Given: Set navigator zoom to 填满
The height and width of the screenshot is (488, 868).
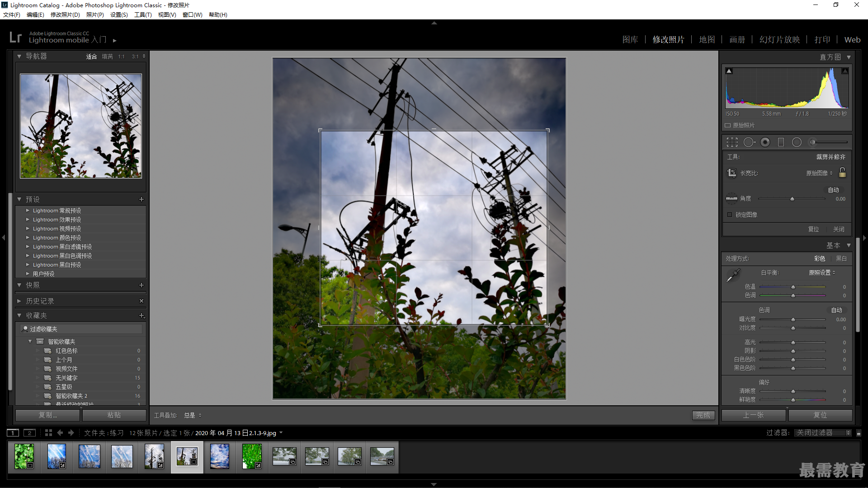Looking at the screenshot, I should [x=107, y=56].
